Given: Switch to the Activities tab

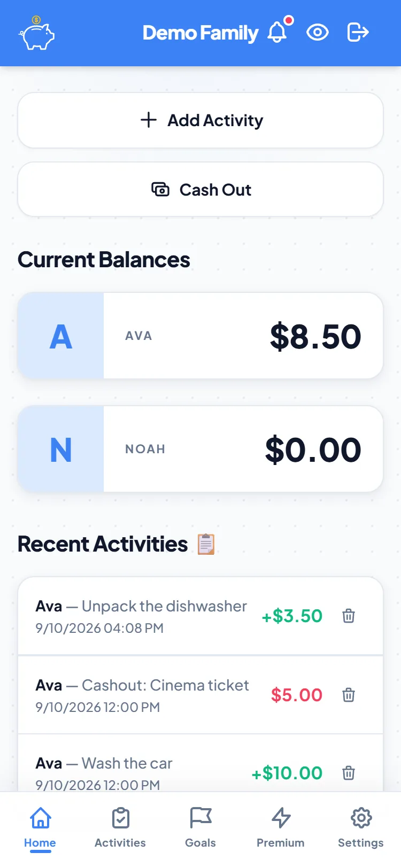Looking at the screenshot, I should pos(120,827).
